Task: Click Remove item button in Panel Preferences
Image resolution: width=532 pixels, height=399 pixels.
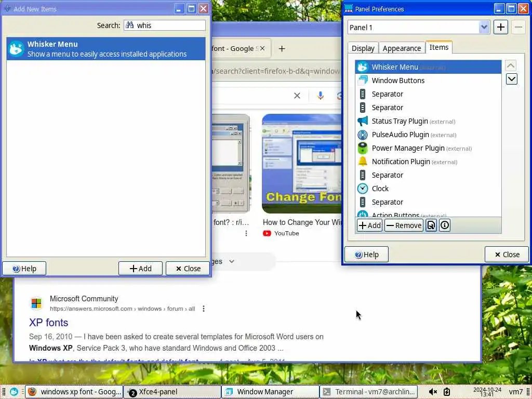Action: click(x=404, y=225)
